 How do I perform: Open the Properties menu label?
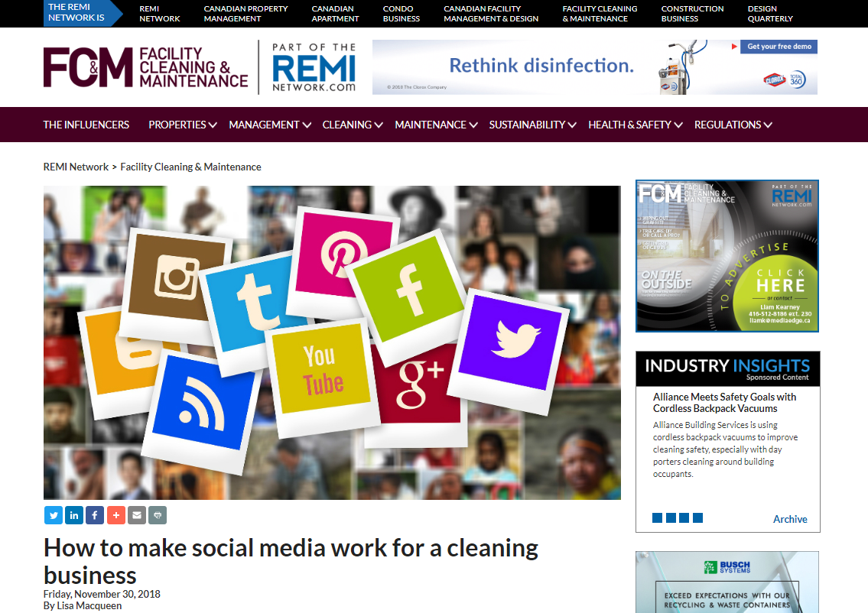[177, 125]
